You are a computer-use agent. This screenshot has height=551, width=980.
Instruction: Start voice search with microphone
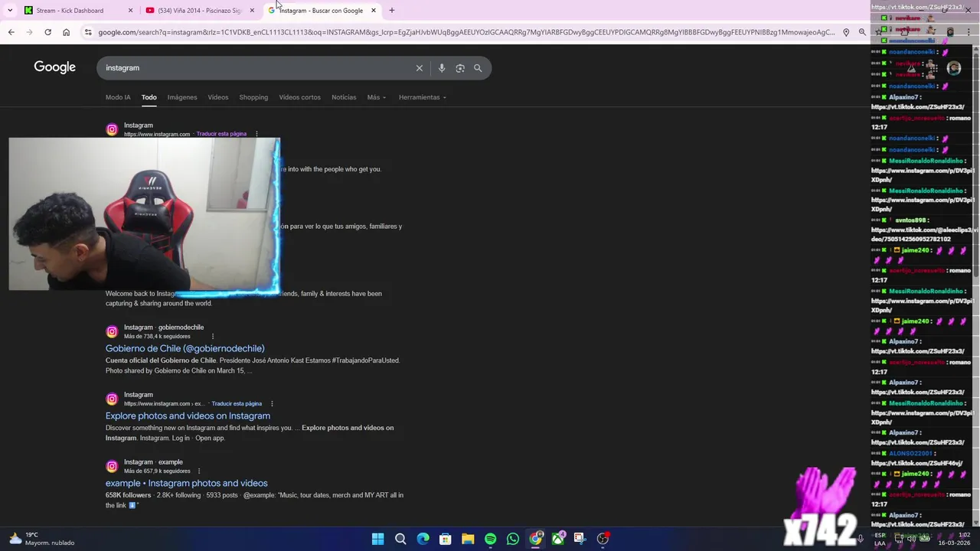coord(442,68)
